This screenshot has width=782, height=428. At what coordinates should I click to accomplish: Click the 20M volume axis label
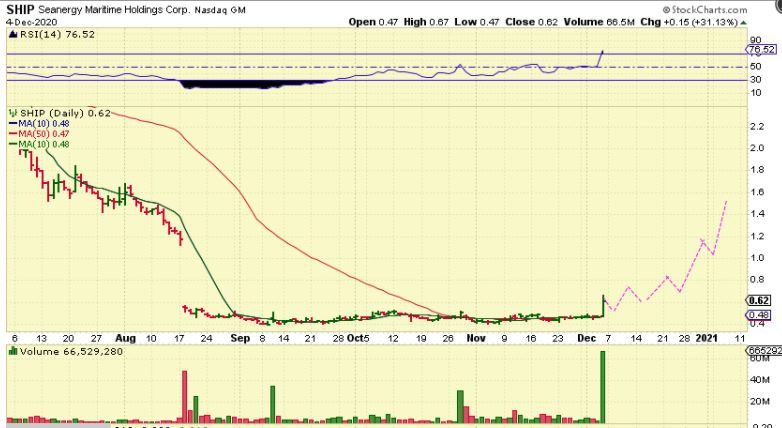coord(759,402)
